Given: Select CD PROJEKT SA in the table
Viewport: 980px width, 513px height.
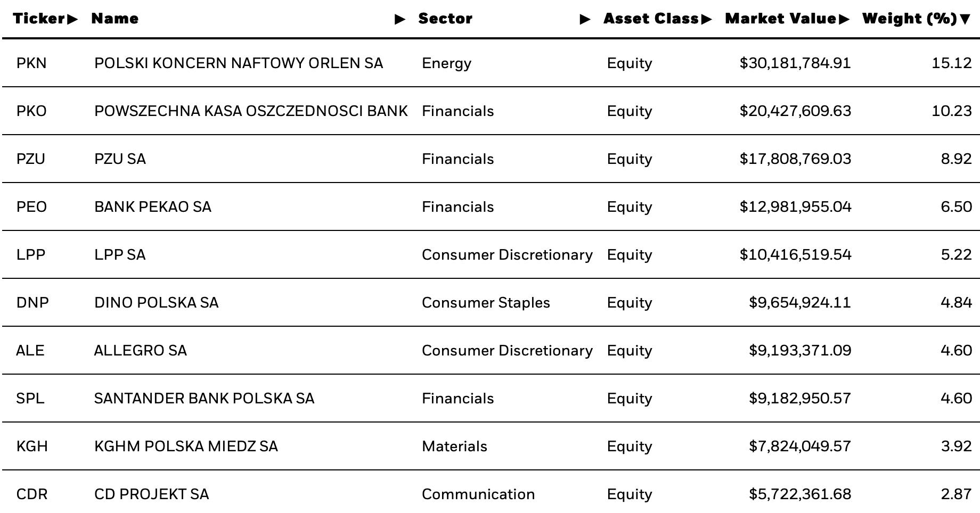Looking at the screenshot, I should tap(152, 494).
